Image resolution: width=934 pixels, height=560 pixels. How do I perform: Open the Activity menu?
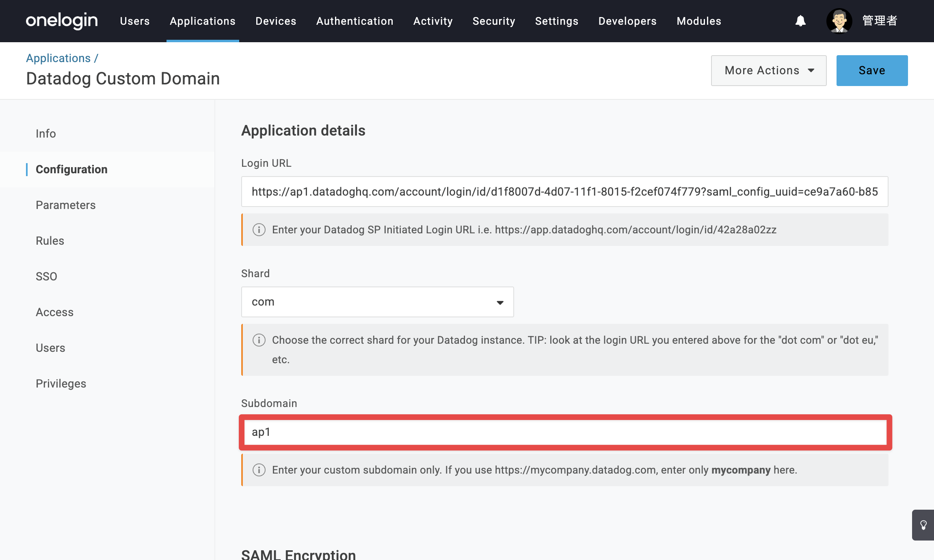[433, 21]
